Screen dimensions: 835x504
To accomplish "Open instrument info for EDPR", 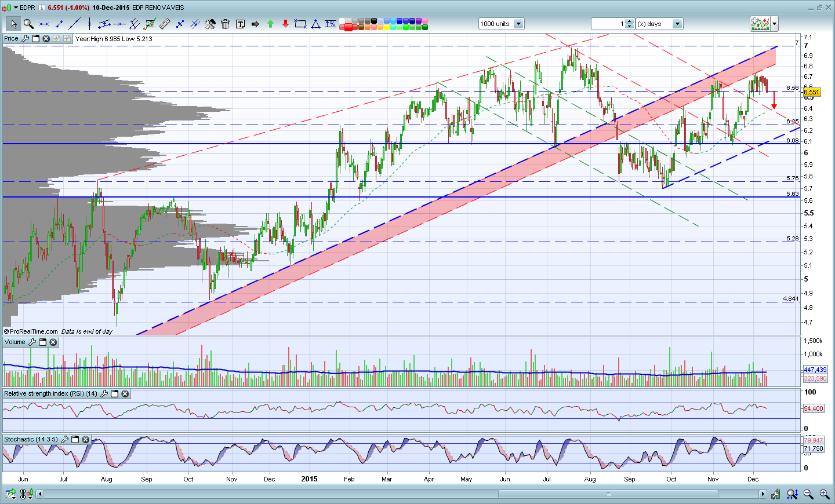I will 42,8.
